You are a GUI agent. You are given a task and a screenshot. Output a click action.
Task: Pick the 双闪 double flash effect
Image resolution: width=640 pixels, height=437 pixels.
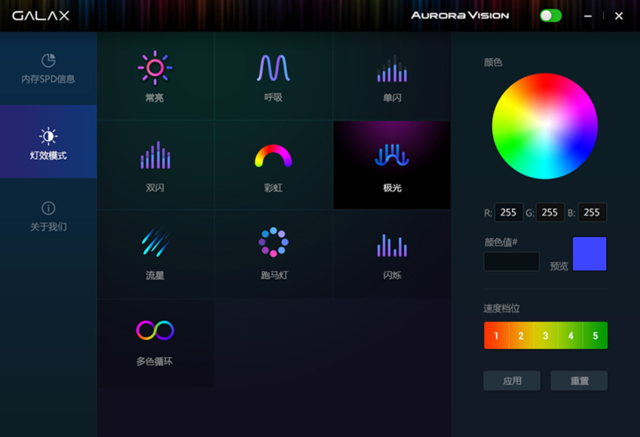click(155, 156)
